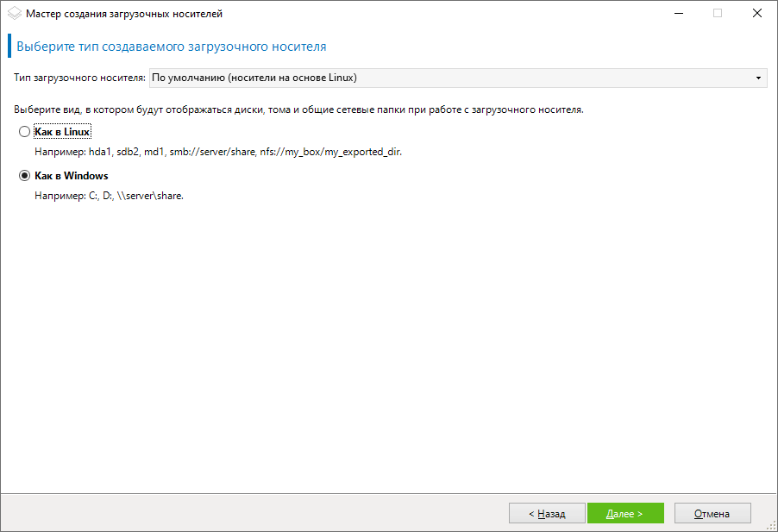The image size is (778, 532).
Task: Go back with the '< Назад' button
Action: [547, 513]
